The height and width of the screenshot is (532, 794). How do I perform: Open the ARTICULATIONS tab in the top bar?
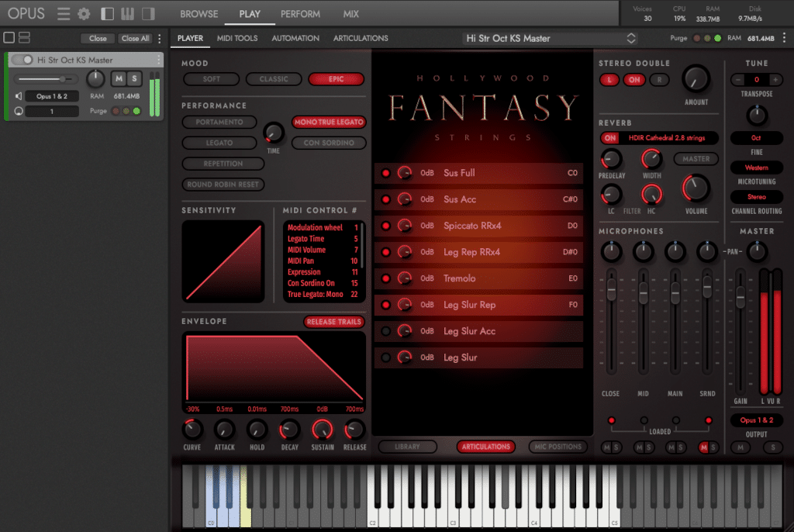pos(361,39)
